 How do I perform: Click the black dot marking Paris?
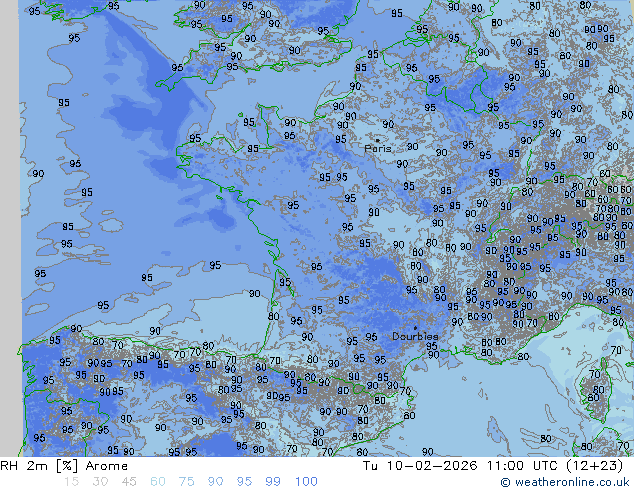[x=378, y=140]
